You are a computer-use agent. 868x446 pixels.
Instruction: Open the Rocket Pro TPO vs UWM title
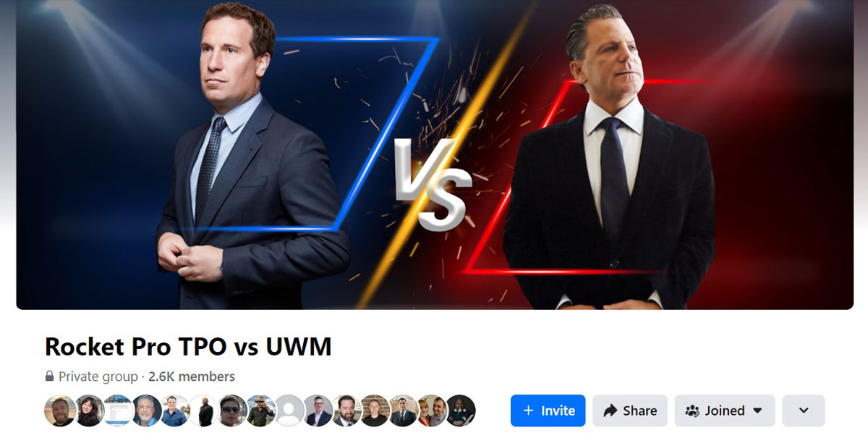[x=188, y=347]
